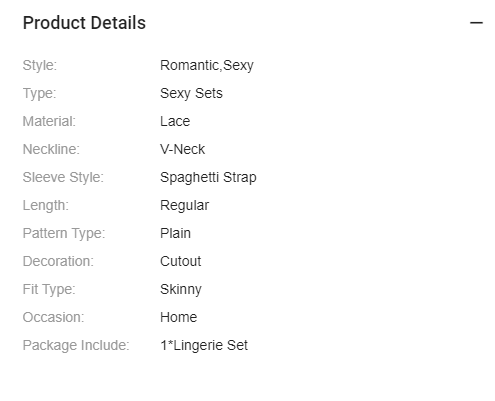Click the Package Include label

[x=76, y=345]
